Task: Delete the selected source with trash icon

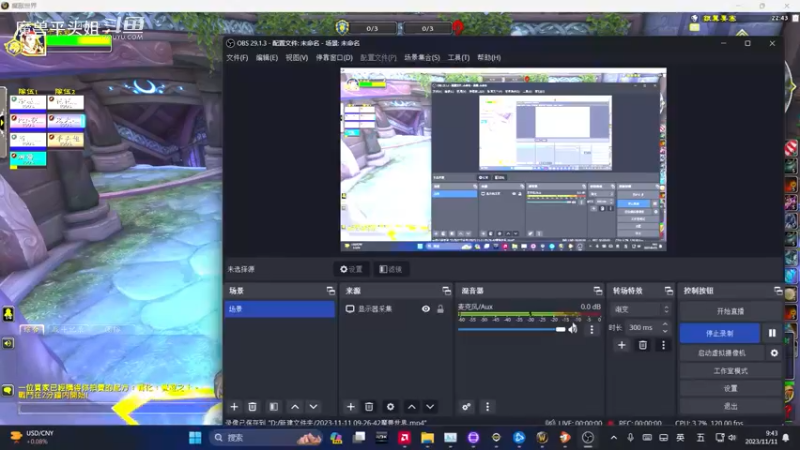Action: click(x=369, y=407)
